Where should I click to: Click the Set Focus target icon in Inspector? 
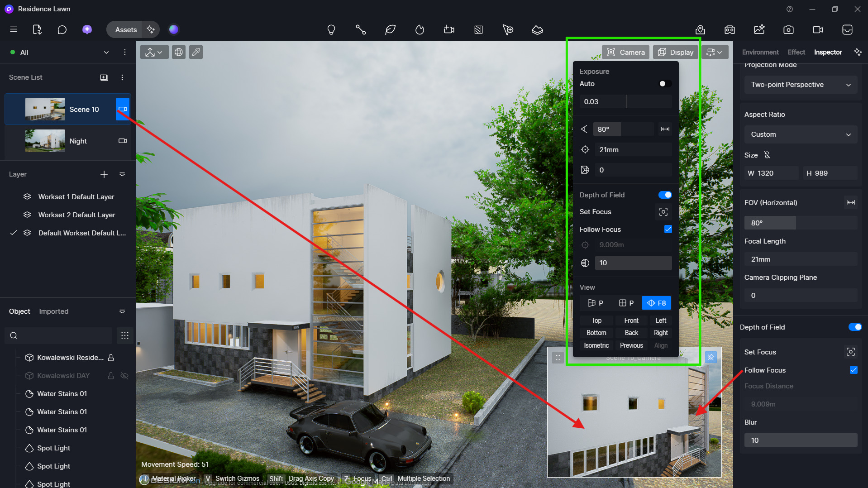point(850,352)
